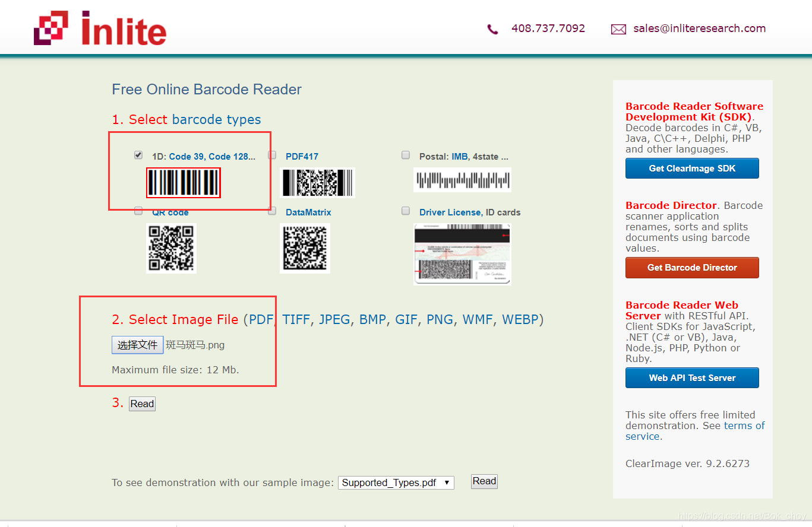Click the WEBP file format link
The height and width of the screenshot is (527, 812).
(x=520, y=319)
